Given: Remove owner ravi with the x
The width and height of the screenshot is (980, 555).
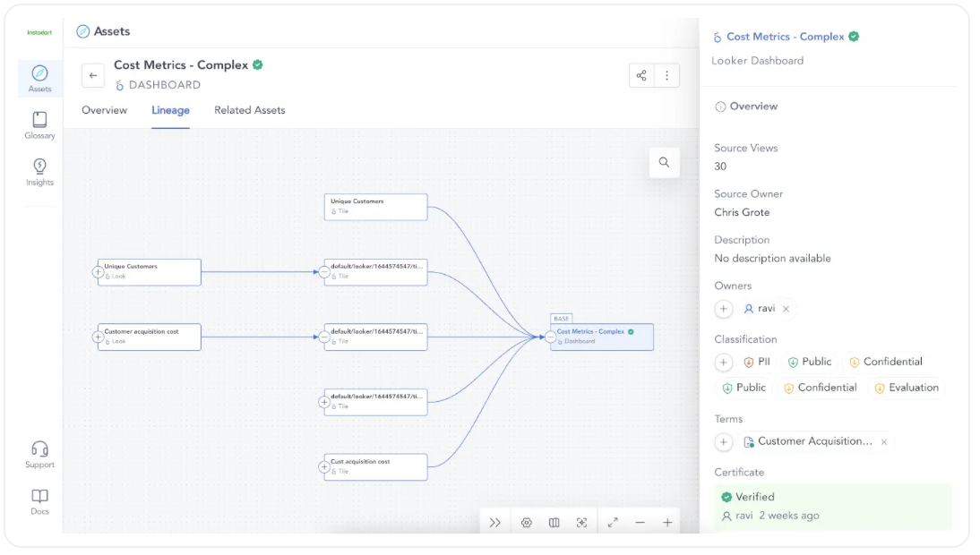Looking at the screenshot, I should click(787, 309).
